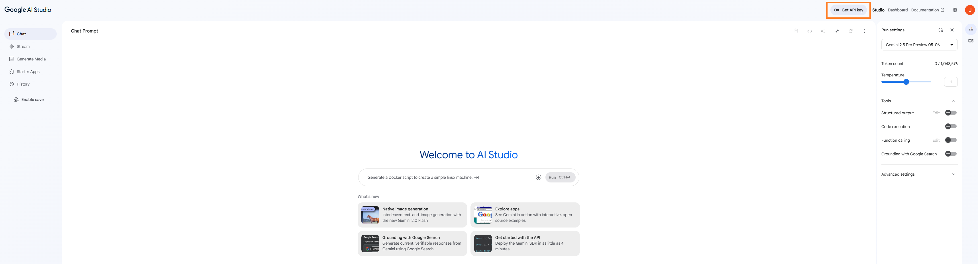Click Enable save in sidebar
980x264 pixels.
tap(29, 100)
